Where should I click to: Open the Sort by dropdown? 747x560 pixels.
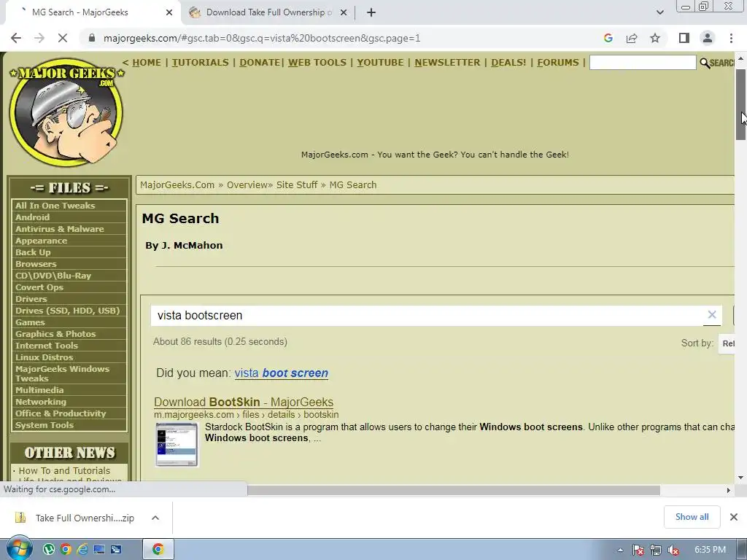(727, 343)
